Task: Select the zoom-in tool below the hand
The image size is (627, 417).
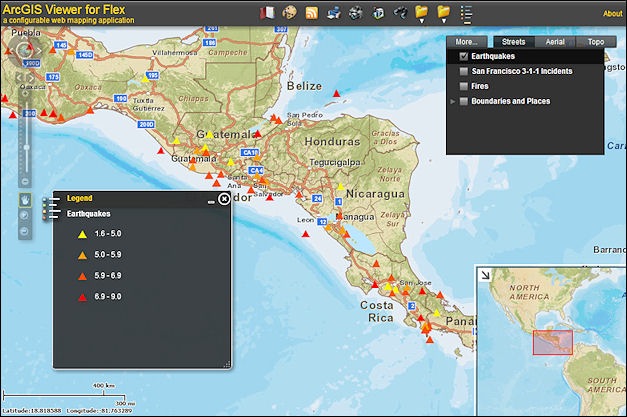Action: coord(24,215)
